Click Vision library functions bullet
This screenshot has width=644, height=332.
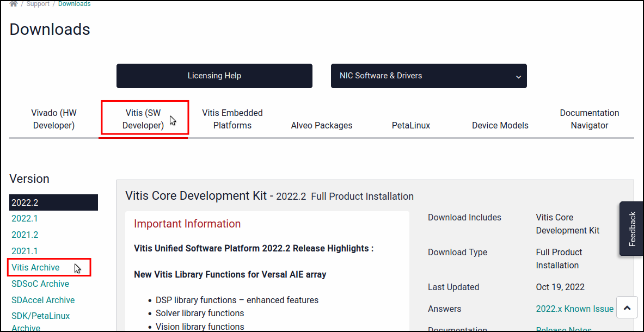point(200,327)
